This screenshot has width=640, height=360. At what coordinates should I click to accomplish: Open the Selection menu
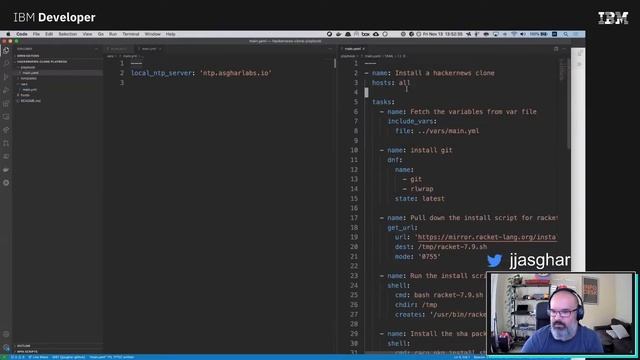tap(67, 34)
